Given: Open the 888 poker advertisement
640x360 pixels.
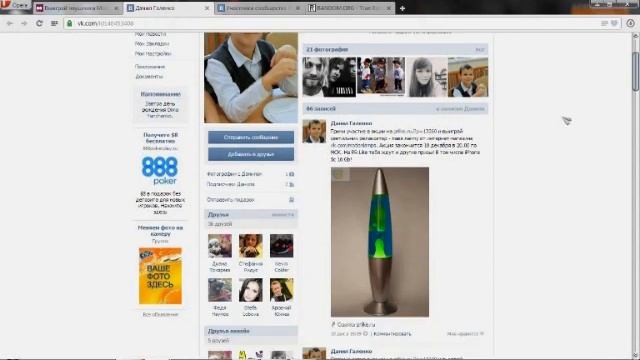Looking at the screenshot, I should [160, 170].
